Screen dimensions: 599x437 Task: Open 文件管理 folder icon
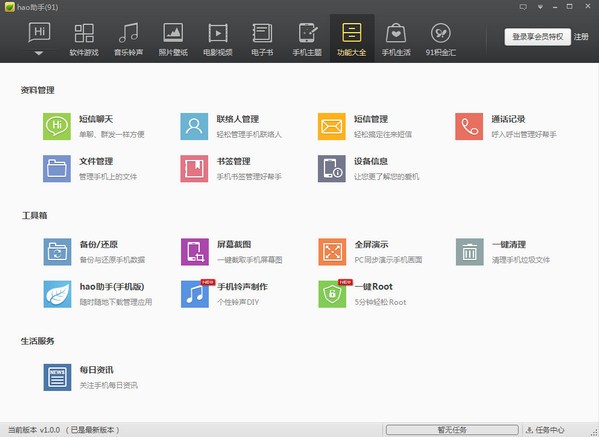[57, 168]
